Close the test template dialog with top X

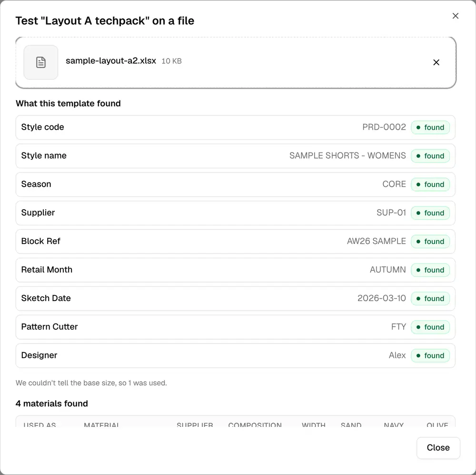pos(456,16)
